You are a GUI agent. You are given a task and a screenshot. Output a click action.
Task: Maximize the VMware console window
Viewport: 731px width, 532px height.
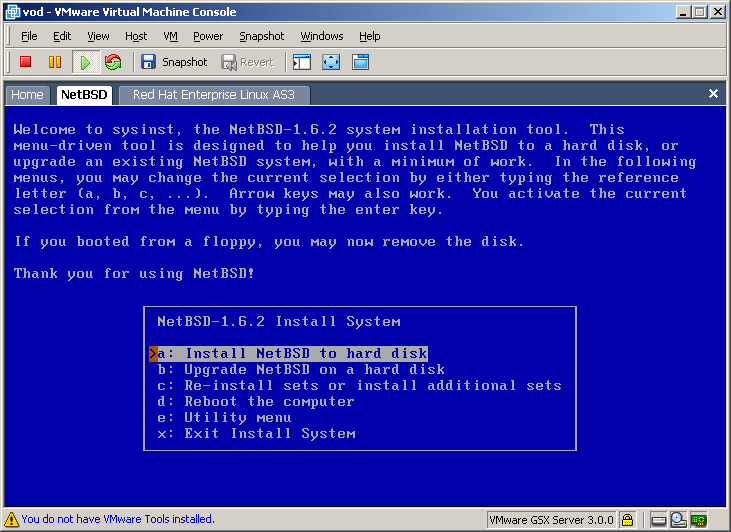(699, 12)
